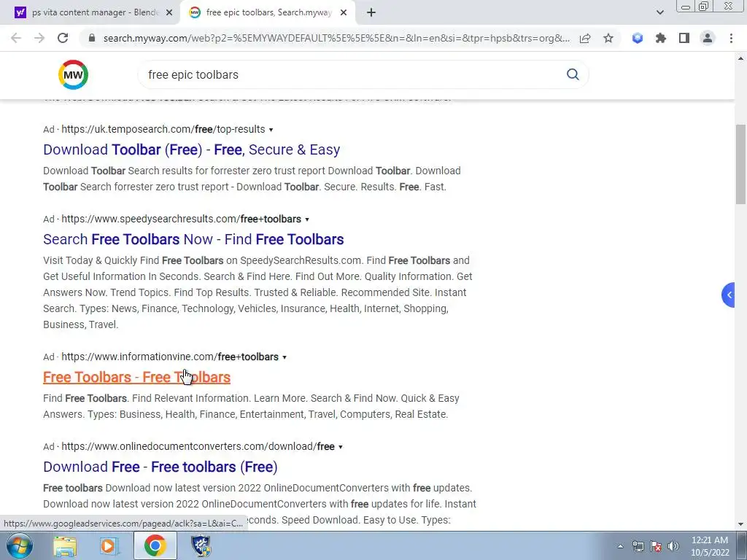Expand the informationvine.com ad dropdown arrow
The image size is (747, 560).
tap(285, 357)
